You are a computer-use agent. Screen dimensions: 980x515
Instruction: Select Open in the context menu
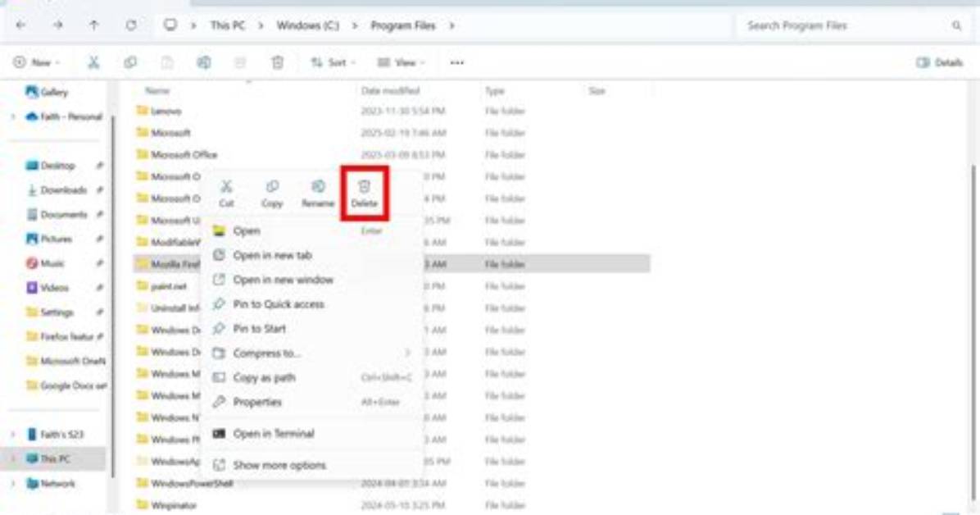tap(311, 231)
